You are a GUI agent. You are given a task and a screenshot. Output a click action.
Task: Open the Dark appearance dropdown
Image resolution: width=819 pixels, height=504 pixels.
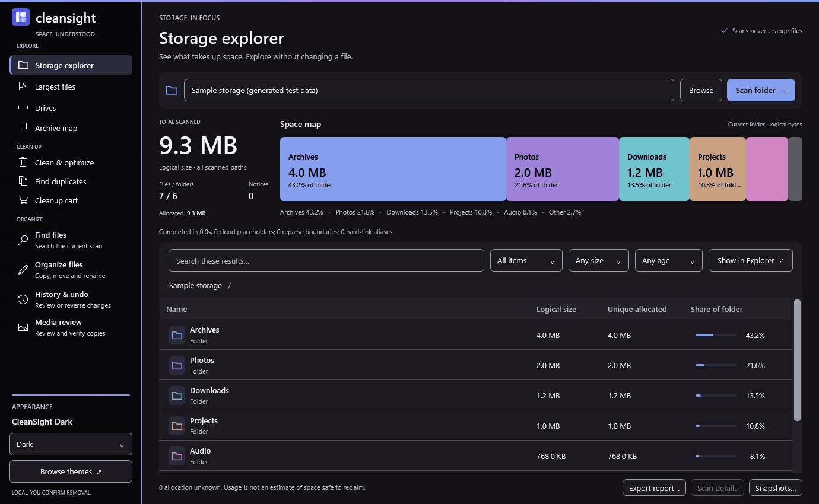point(71,444)
